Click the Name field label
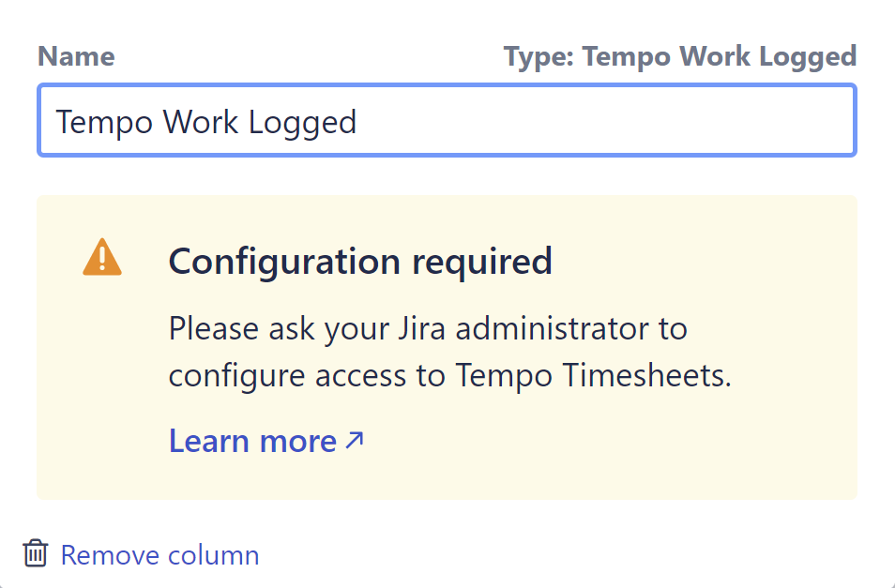895x588 pixels. click(76, 56)
